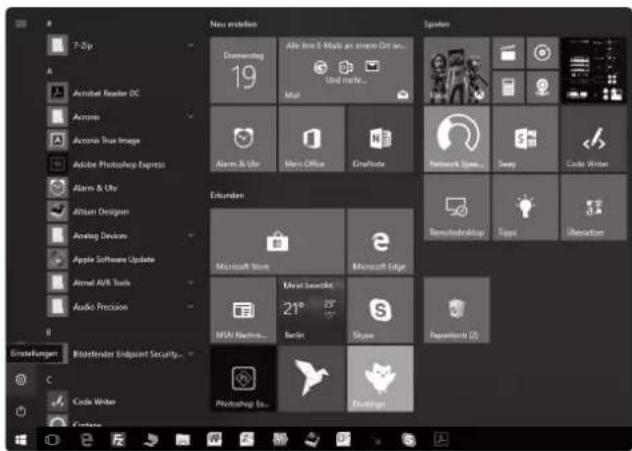The width and height of the screenshot is (632, 451).
Task: Open Acrobat Reader DC in app list
Action: (x=120, y=93)
